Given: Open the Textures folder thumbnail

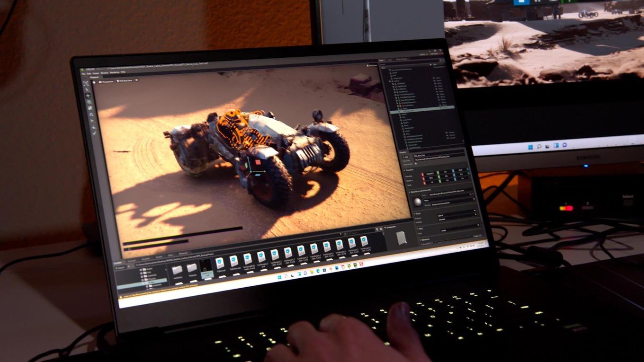Looking at the screenshot, I should [192, 268].
